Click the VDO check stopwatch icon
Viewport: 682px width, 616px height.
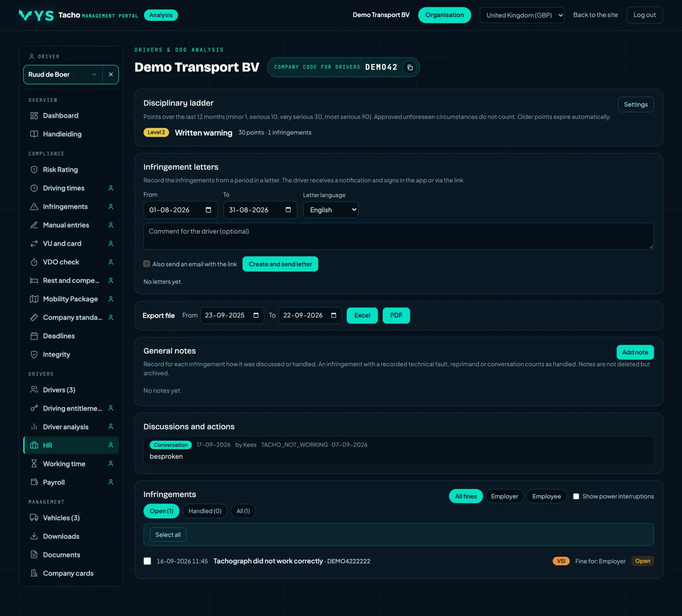pos(34,262)
